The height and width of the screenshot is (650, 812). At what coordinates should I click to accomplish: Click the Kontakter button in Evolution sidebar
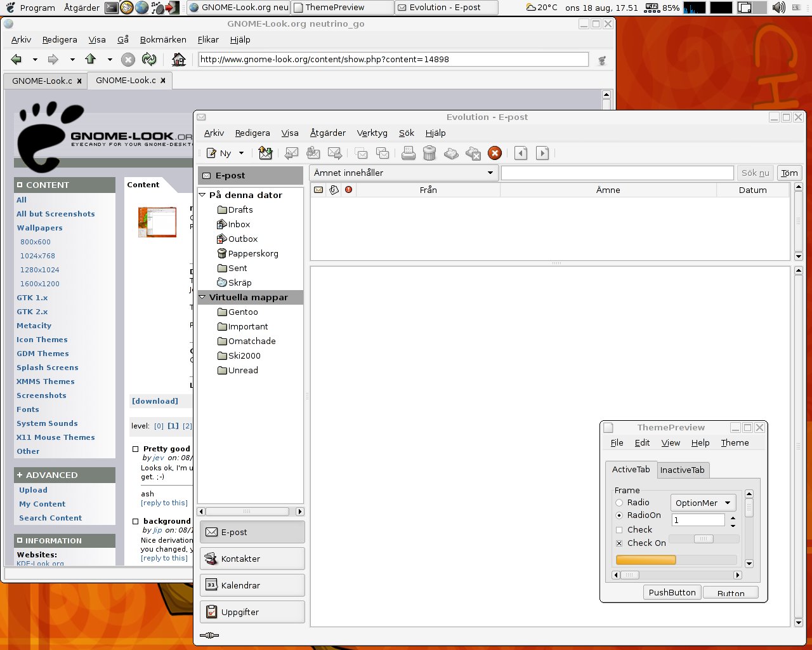click(x=252, y=559)
